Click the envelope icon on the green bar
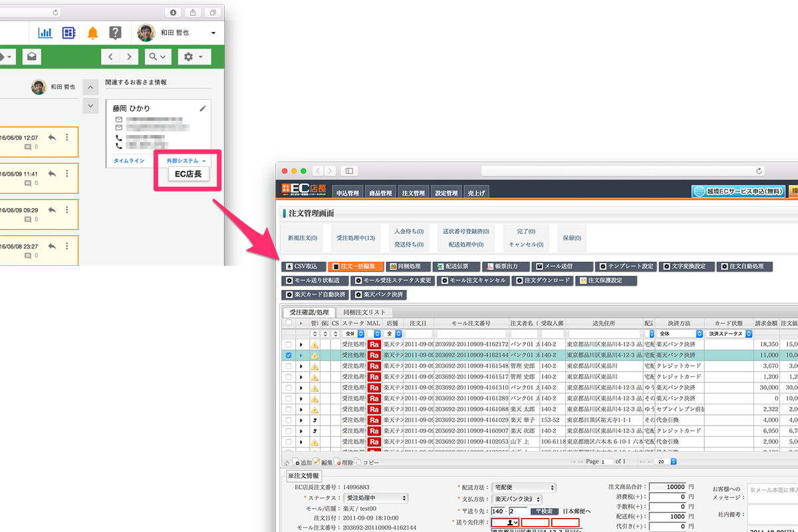Screen dimensions: 798x532 click(x=32, y=57)
